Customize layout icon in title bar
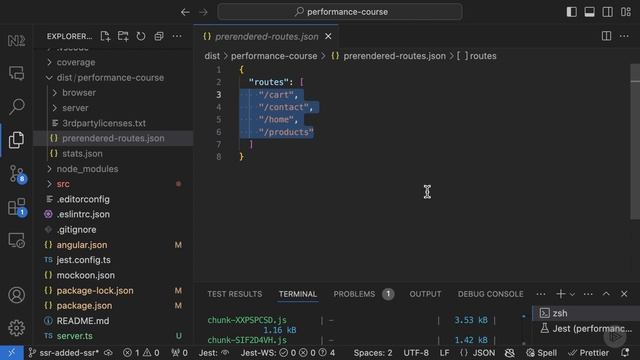This screenshot has height=360, width=640. click(x=626, y=12)
